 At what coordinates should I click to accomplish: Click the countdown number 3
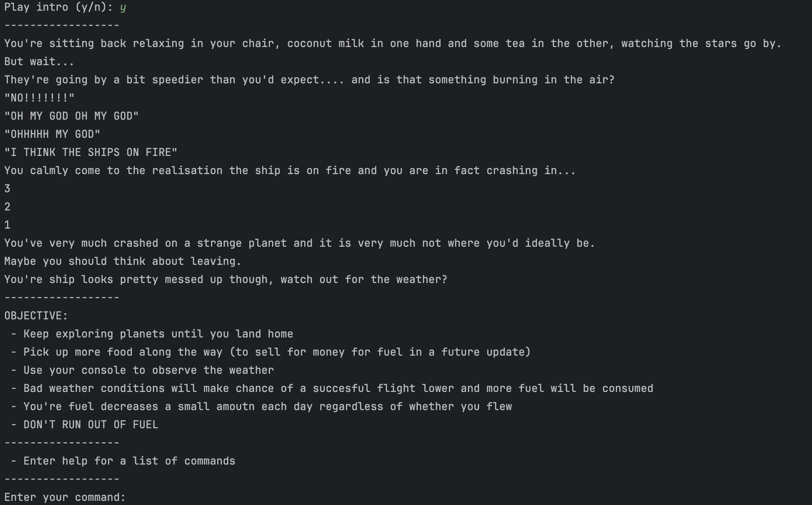7,189
